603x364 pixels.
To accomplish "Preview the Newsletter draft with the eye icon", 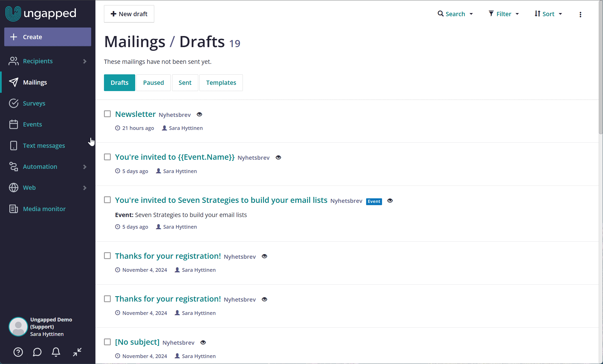I will click(199, 114).
